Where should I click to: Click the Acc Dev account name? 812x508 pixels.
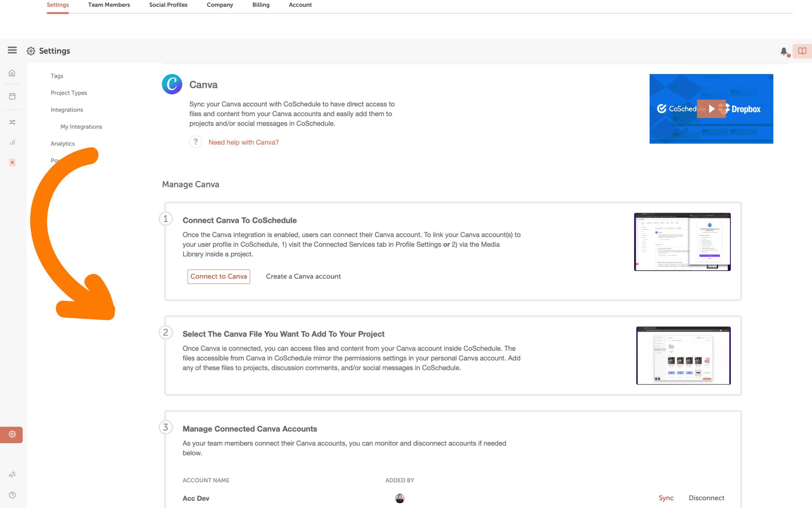pyautogui.click(x=196, y=498)
